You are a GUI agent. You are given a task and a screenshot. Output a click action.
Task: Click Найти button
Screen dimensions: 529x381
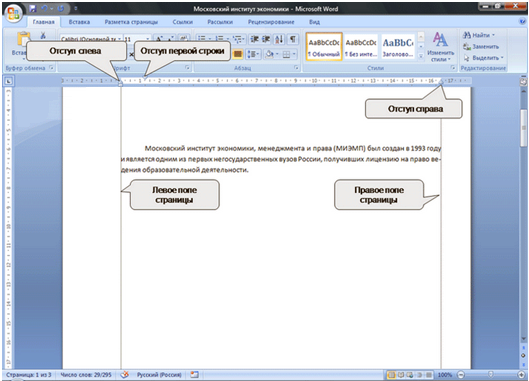click(479, 35)
